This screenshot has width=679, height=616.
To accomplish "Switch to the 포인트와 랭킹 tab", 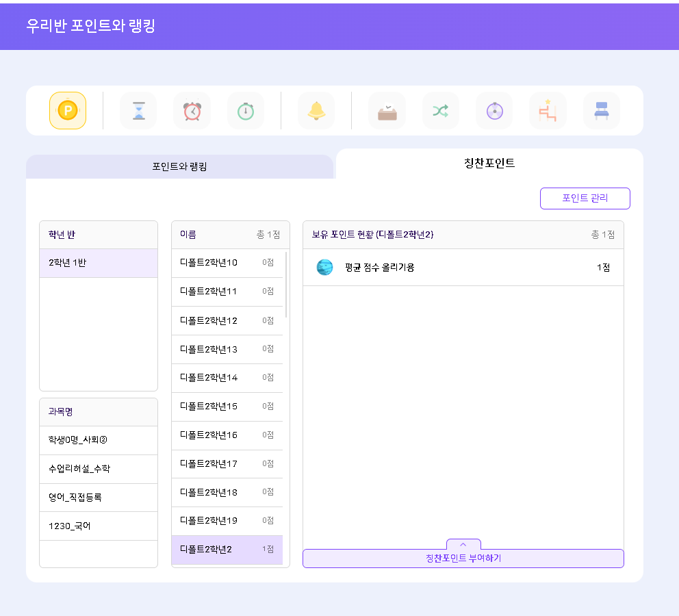I will pos(179,167).
